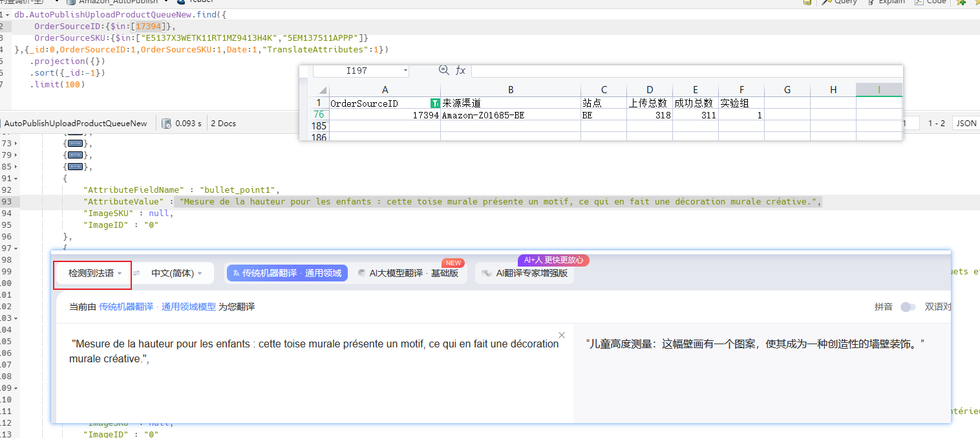Viewport: 980px width, 438px height.
Task: Expand collapsed object on line 79
Action: (76, 155)
